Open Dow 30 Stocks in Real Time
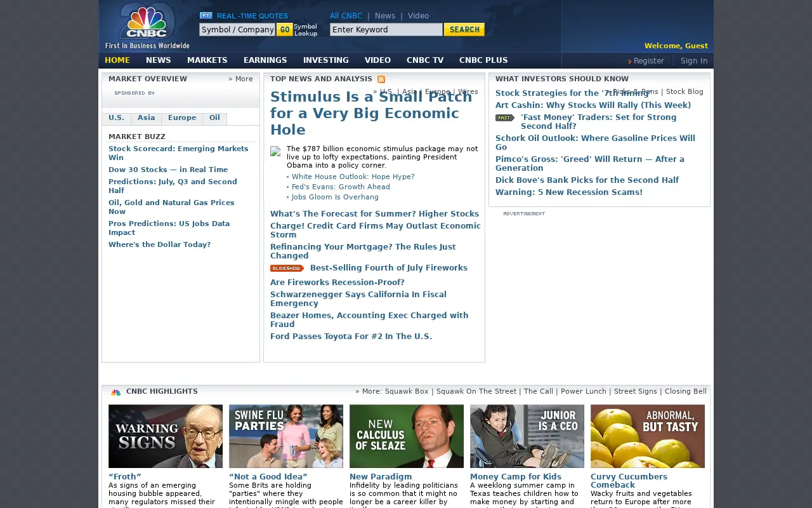This screenshot has width=812, height=508. (x=168, y=170)
